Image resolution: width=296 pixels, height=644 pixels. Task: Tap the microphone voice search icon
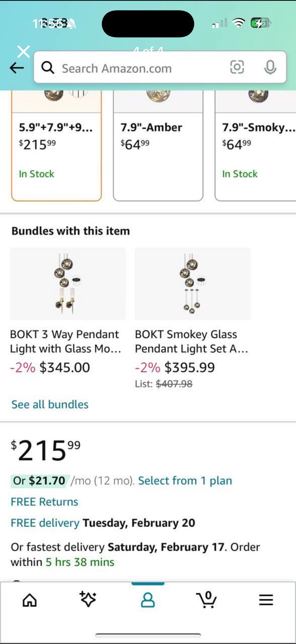(270, 67)
